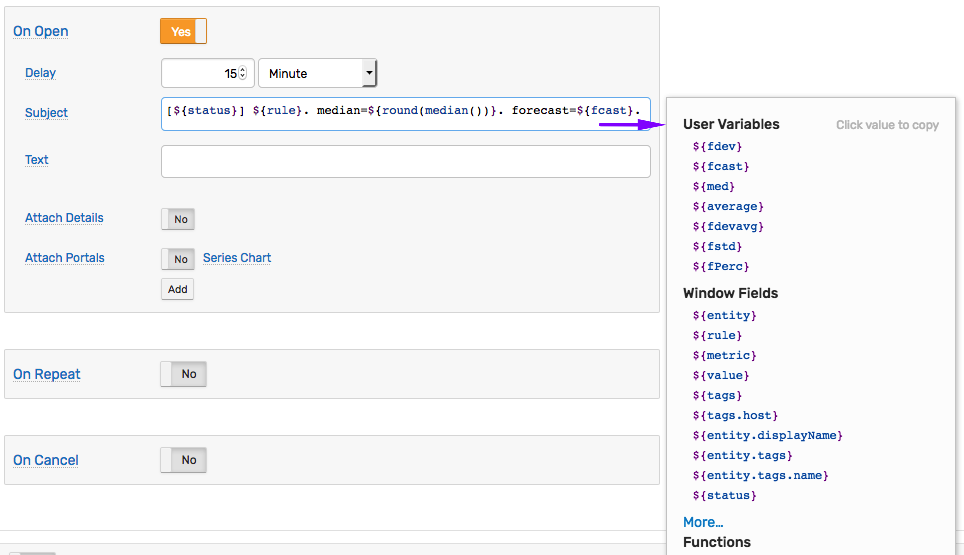Toggle the On Open switch off

[183, 31]
